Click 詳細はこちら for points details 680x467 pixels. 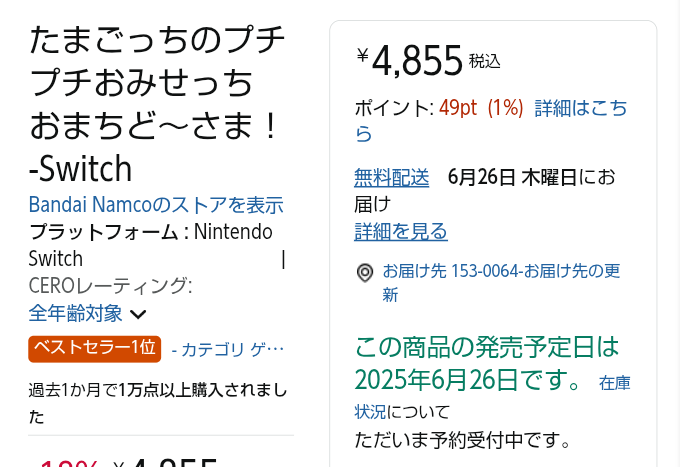coord(581,109)
